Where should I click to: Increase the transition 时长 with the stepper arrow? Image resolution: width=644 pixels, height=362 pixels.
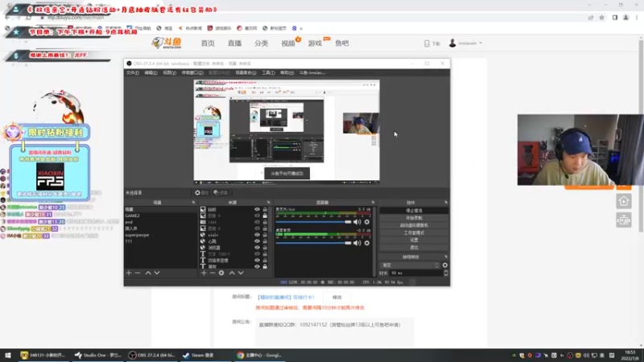point(446,271)
